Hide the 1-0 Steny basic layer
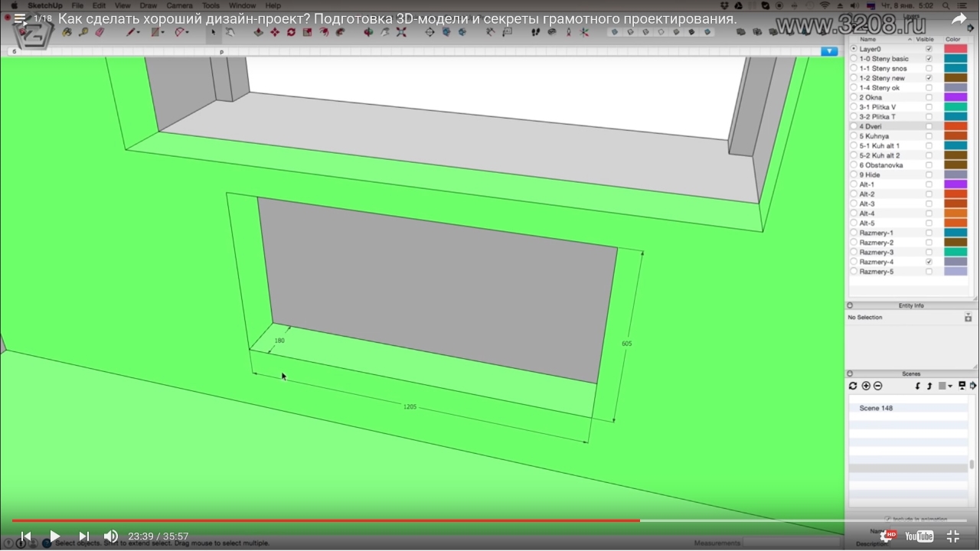 [929, 59]
